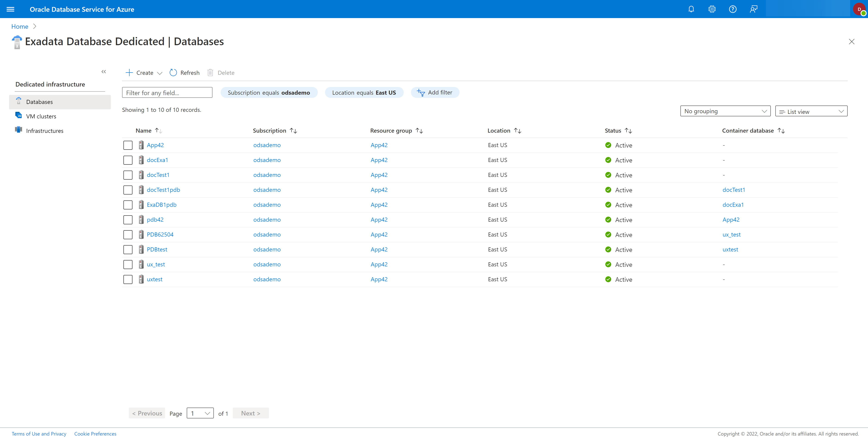Open App42 resource group link in uxtest row
The height and width of the screenshot is (441, 868).
[x=379, y=279]
